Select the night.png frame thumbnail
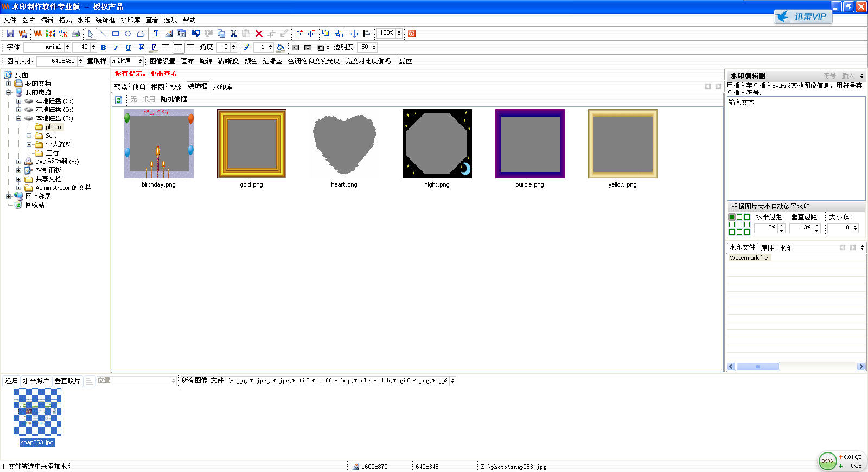This screenshot has width=868, height=472. coord(437,144)
